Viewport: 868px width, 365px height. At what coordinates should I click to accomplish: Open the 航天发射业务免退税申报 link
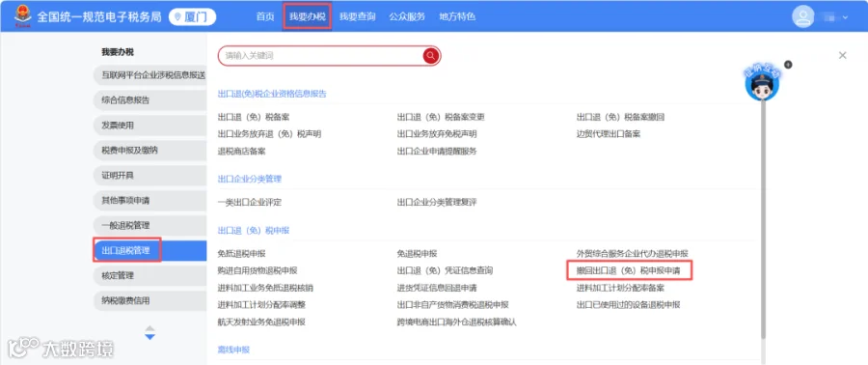pos(261,322)
